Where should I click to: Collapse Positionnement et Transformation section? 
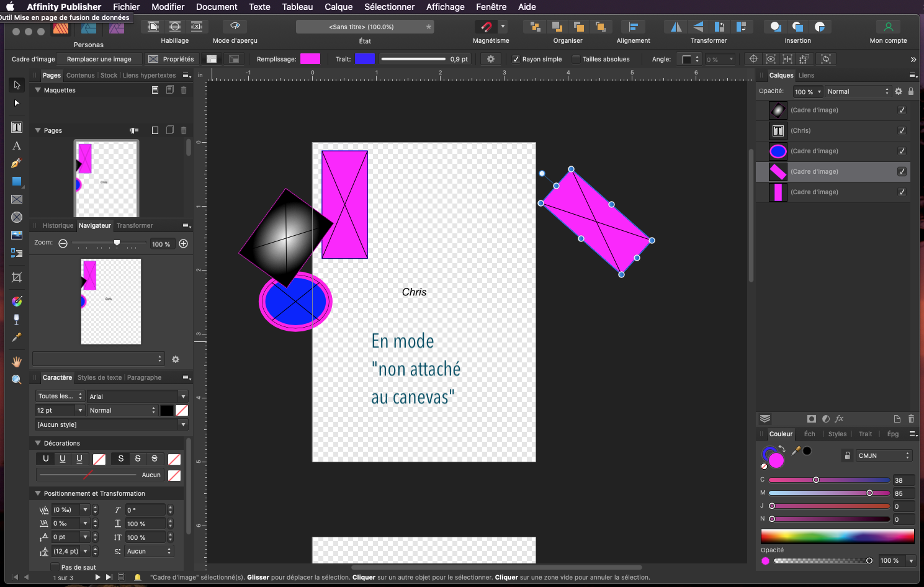click(38, 493)
